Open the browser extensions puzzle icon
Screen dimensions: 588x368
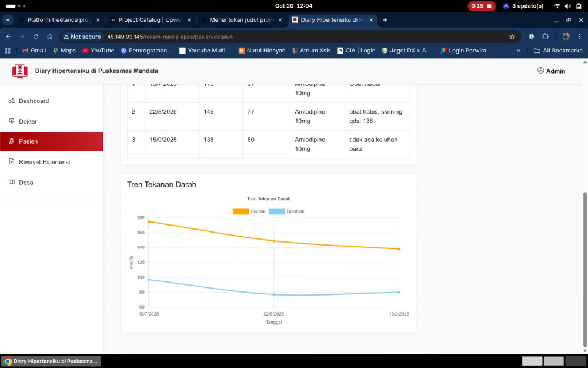545,37
